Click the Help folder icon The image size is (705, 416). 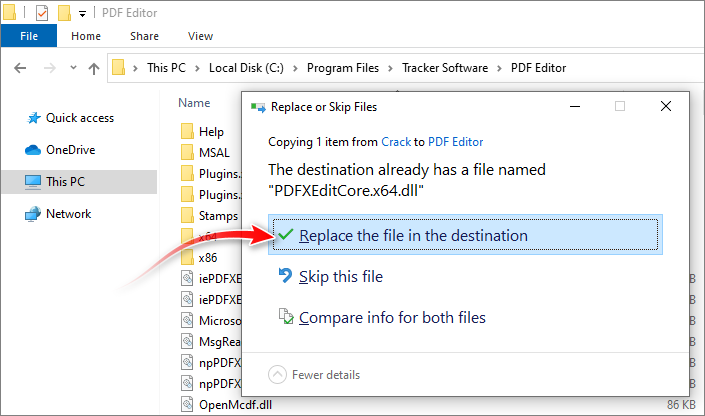click(187, 131)
